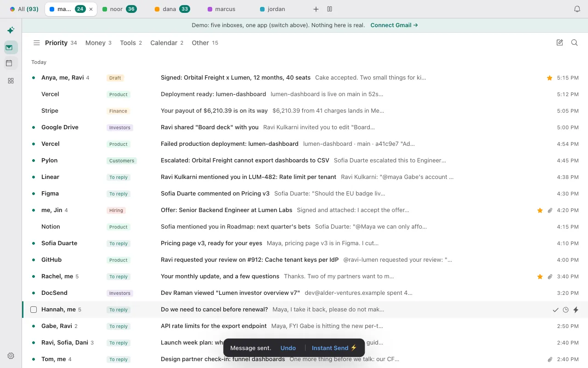Open Linear LUM-482 rate limit email
The width and height of the screenshot is (588, 368).
pos(305,177)
